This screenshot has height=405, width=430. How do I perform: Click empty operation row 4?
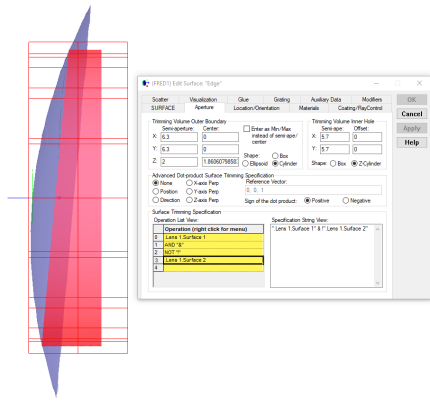(x=213, y=268)
